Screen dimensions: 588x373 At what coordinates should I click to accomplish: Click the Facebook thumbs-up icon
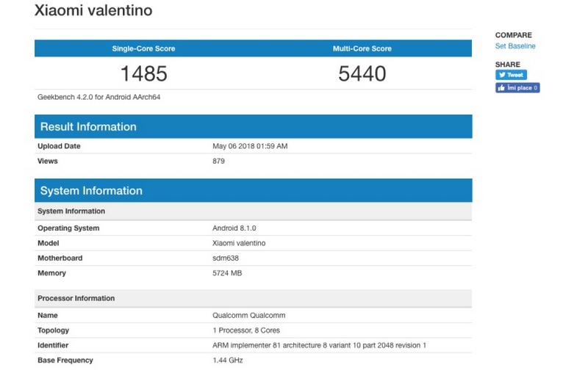pos(501,87)
